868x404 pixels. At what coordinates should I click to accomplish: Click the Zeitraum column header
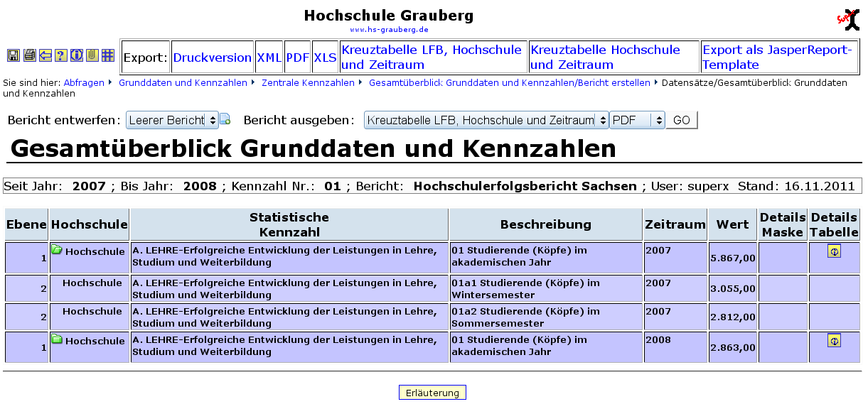click(x=675, y=224)
